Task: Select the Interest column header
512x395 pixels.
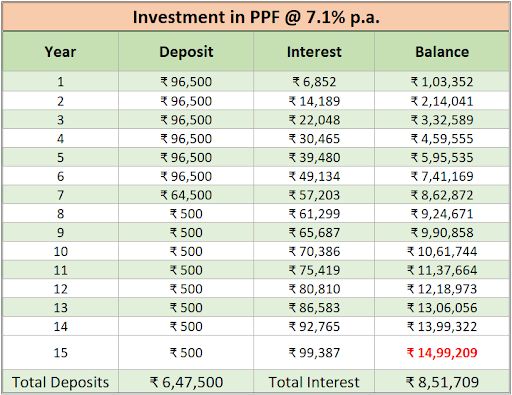Action: click(x=314, y=52)
